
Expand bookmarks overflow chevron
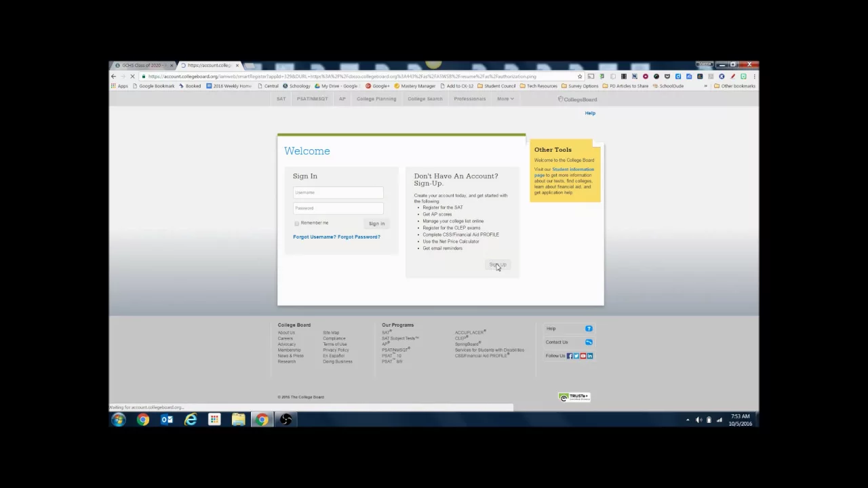pyautogui.click(x=705, y=86)
